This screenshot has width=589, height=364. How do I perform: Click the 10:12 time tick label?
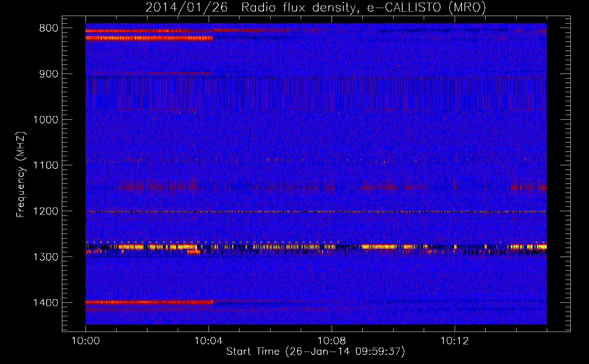coord(455,341)
